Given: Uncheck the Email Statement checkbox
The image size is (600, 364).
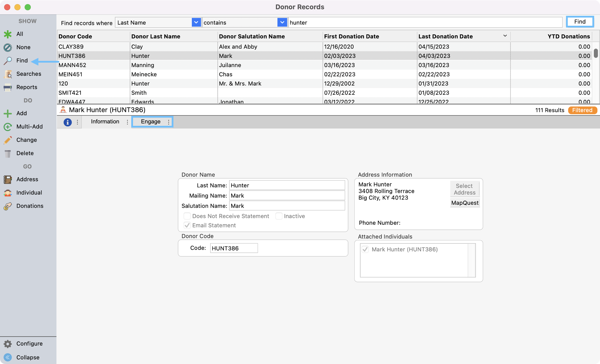Looking at the screenshot, I should (x=187, y=225).
